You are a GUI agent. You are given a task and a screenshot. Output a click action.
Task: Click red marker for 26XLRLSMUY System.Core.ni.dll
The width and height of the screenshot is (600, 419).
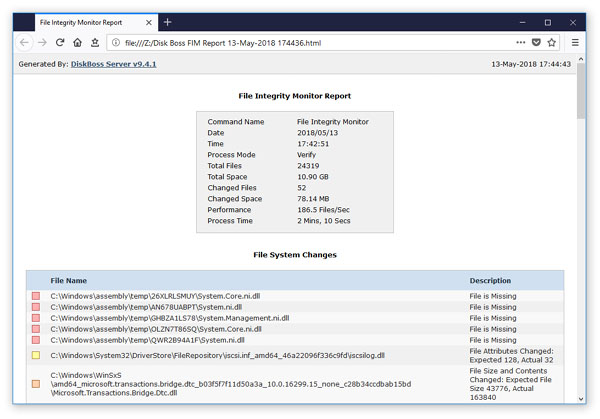point(36,296)
